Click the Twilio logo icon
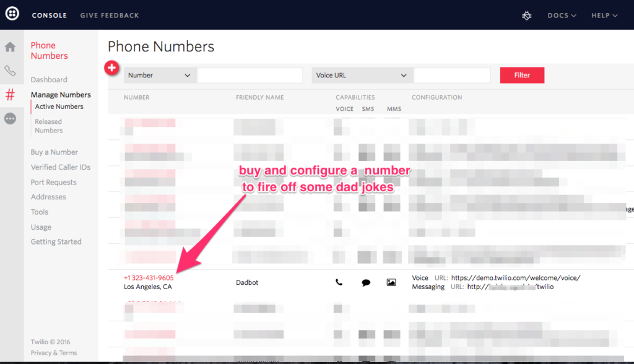The height and width of the screenshot is (364, 634). (x=12, y=14)
